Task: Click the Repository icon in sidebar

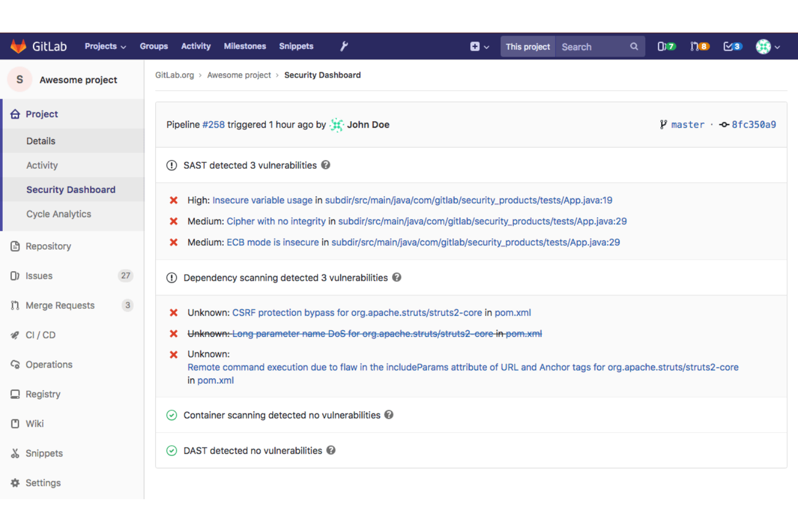Action: pyautogui.click(x=15, y=246)
